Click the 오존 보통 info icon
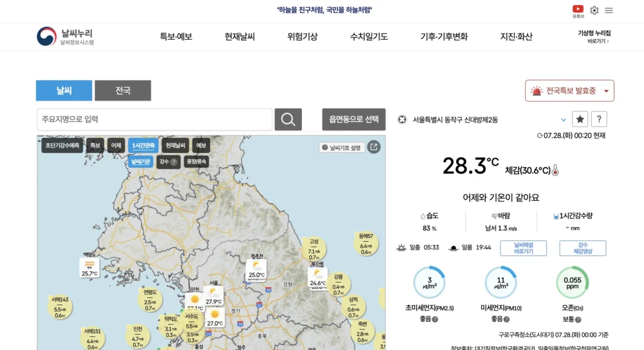Viewport: 644px width, 350px height. click(578, 320)
